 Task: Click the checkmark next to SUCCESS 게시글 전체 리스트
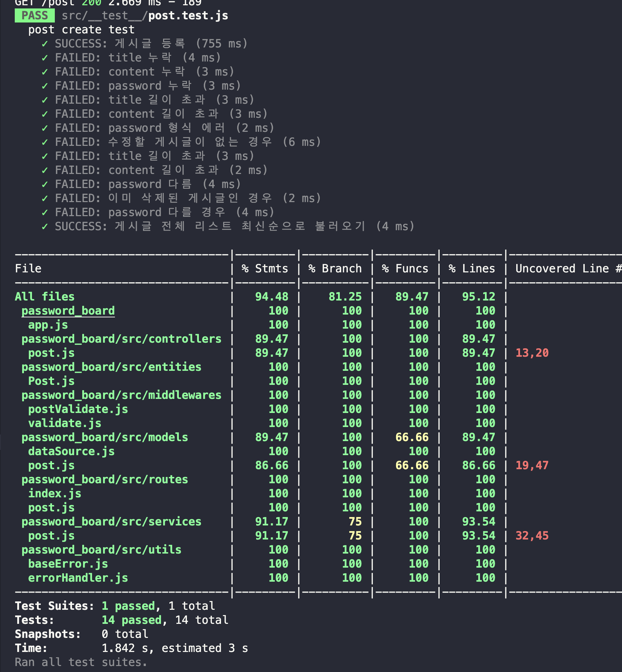(x=45, y=226)
